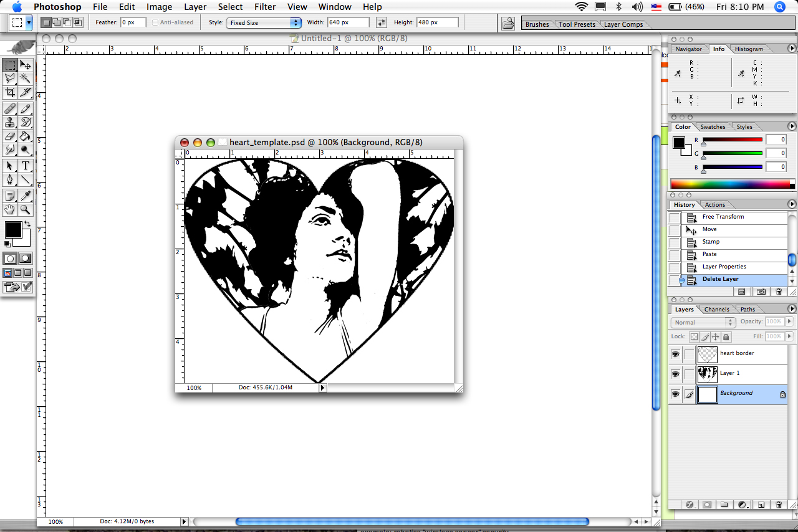Select the Dodge tool
Viewport: 798px width, 532px height.
pyautogui.click(x=26, y=150)
